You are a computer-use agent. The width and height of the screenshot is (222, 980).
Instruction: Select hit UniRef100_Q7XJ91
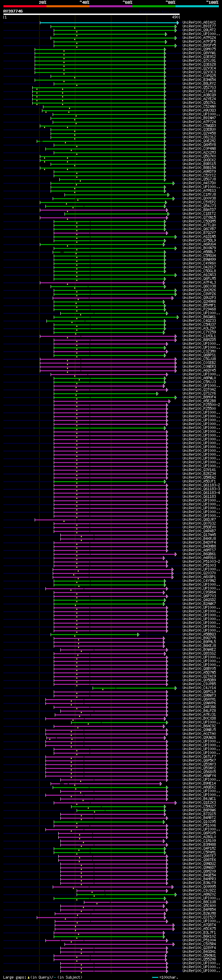pos(199,60)
